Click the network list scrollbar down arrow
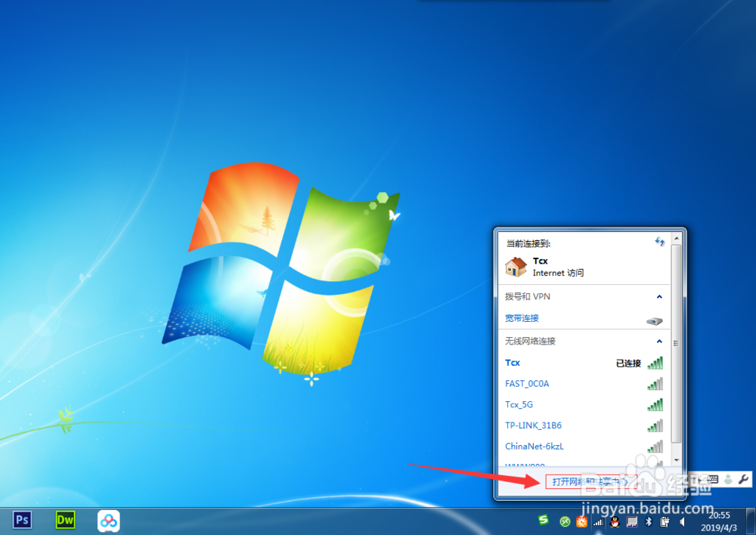The height and width of the screenshot is (535, 756). pos(676,460)
